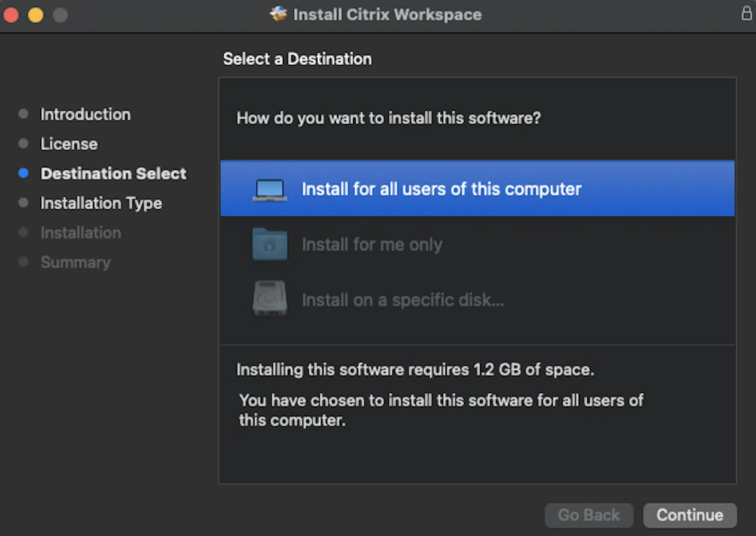Click the Installation Type bullet dot
The image size is (756, 536).
click(23, 203)
